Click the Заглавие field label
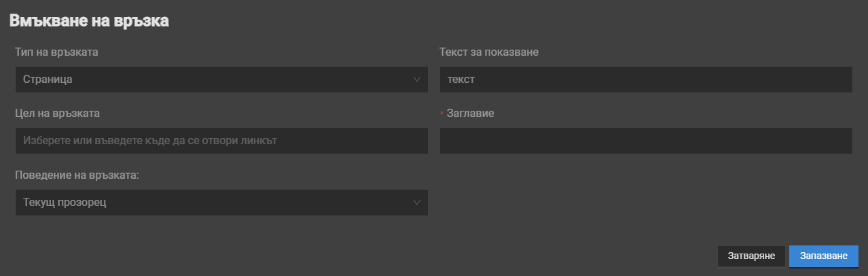Viewport: 868px width, 276px height. [x=470, y=114]
